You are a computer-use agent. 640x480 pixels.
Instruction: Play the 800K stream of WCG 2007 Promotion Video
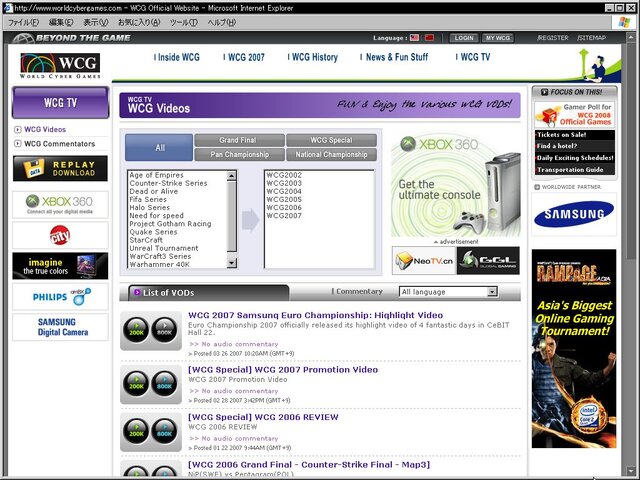click(164, 383)
